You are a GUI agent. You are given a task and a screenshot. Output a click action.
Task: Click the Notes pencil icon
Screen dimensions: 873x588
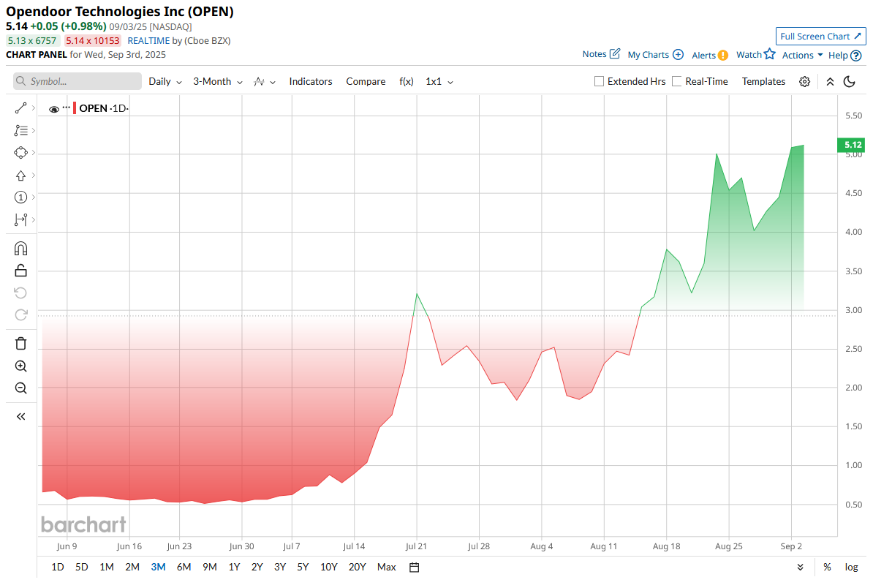coord(615,53)
